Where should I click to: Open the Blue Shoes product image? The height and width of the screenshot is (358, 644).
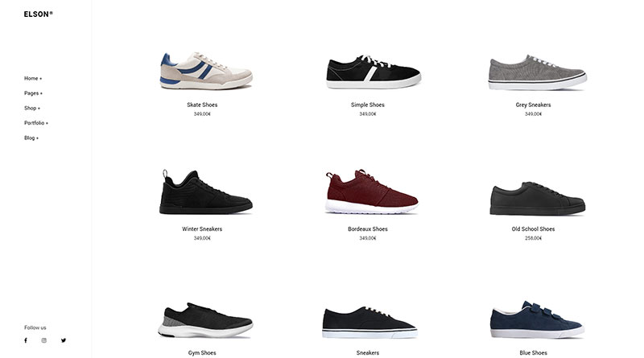click(537, 320)
